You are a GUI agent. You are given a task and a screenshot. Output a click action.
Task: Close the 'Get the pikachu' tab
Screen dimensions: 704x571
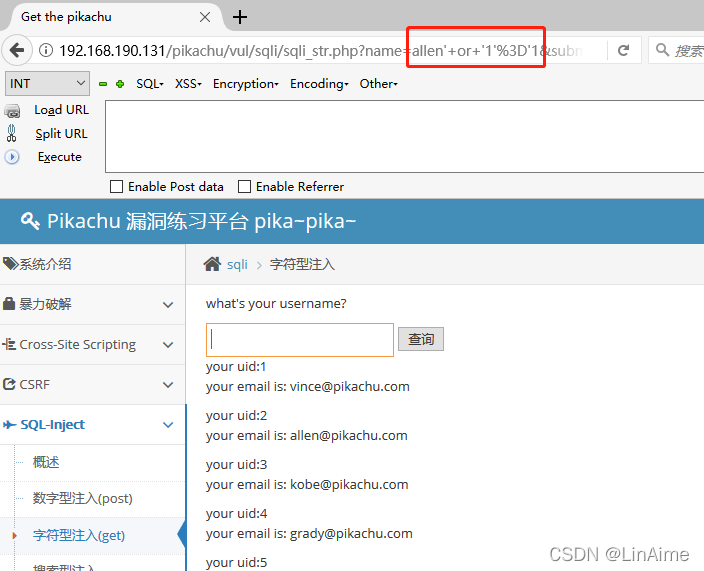[x=205, y=17]
